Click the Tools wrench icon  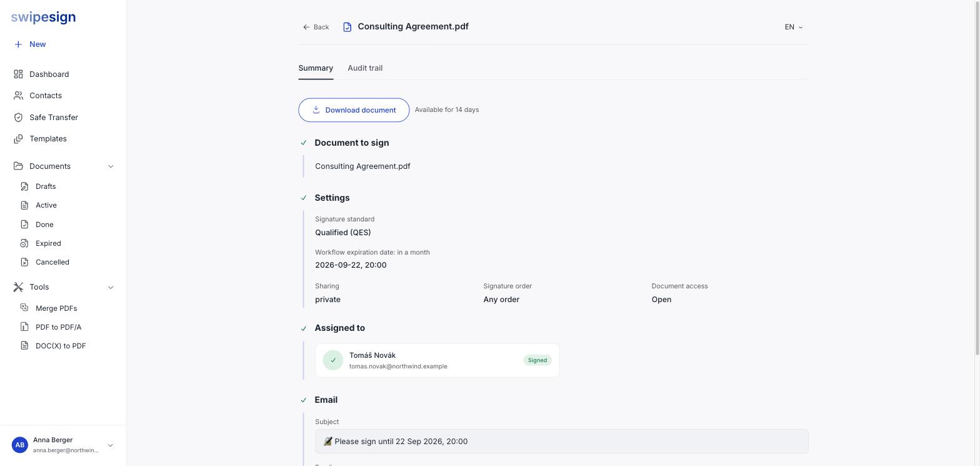coord(18,287)
